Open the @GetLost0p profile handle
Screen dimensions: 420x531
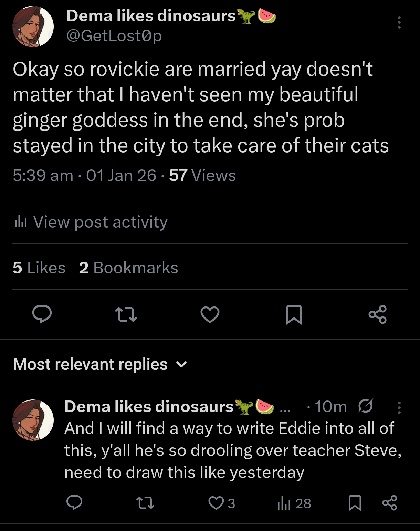coord(114,35)
